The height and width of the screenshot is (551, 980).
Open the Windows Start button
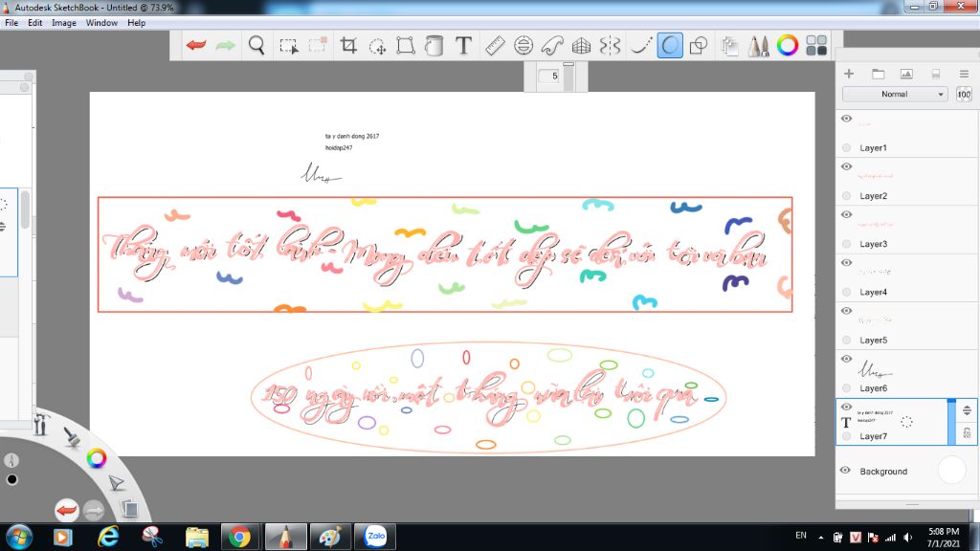[19, 537]
